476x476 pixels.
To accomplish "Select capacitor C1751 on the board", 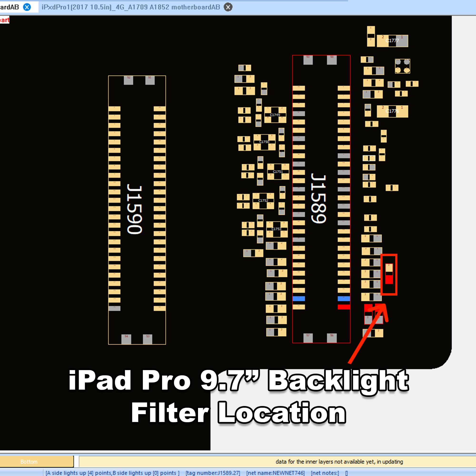I will pyautogui.click(x=278, y=171).
